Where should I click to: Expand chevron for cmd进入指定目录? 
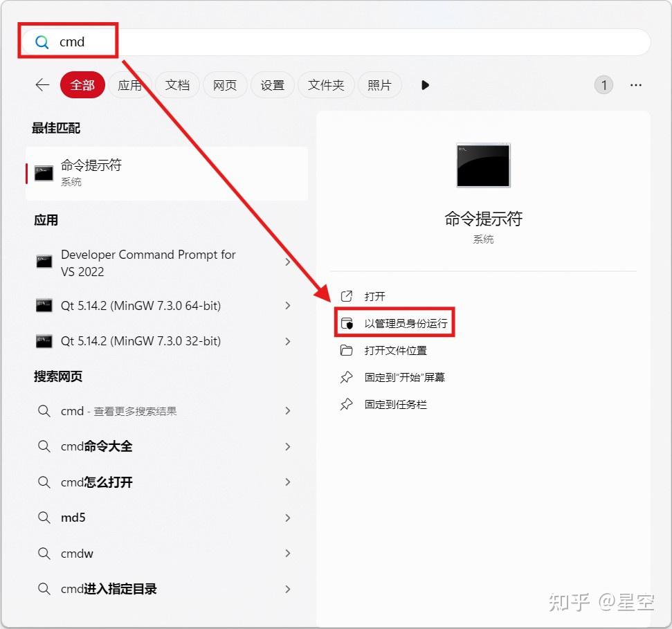[x=288, y=589]
